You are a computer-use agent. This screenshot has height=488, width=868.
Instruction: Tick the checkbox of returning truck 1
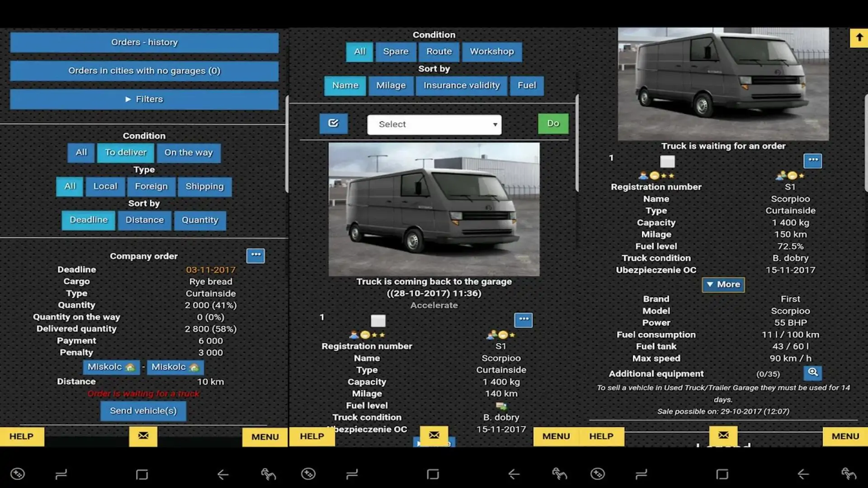[378, 321]
